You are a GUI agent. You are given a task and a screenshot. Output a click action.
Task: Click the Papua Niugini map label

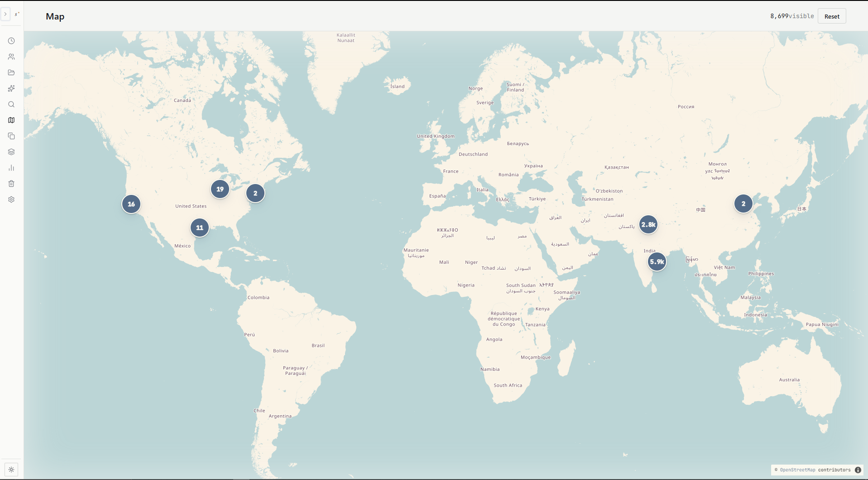coord(822,325)
